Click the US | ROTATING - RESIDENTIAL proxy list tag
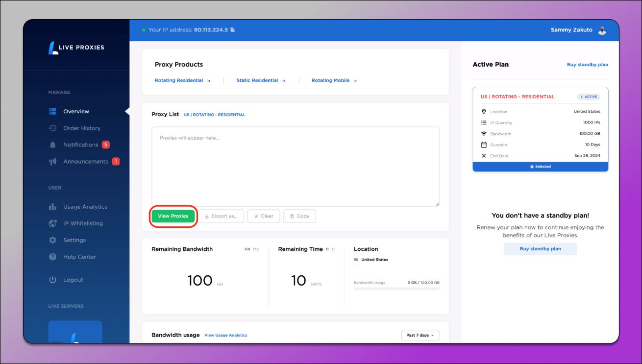The height and width of the screenshot is (364, 642). (x=215, y=115)
